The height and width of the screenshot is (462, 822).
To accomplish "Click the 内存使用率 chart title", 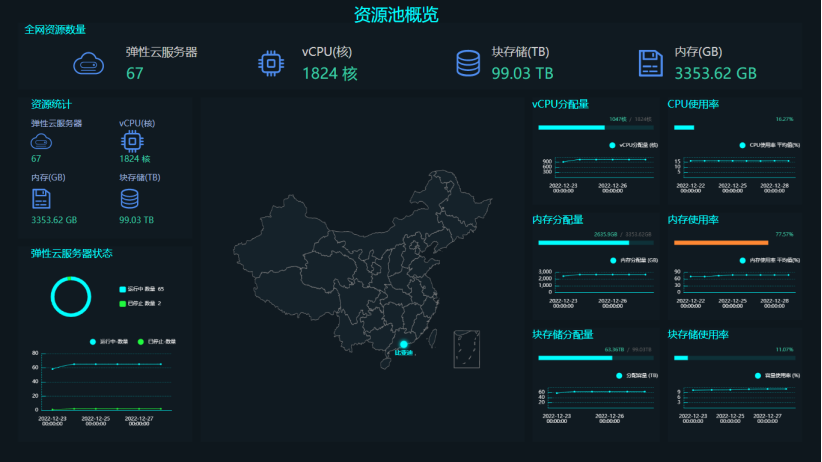I will pos(693,220).
